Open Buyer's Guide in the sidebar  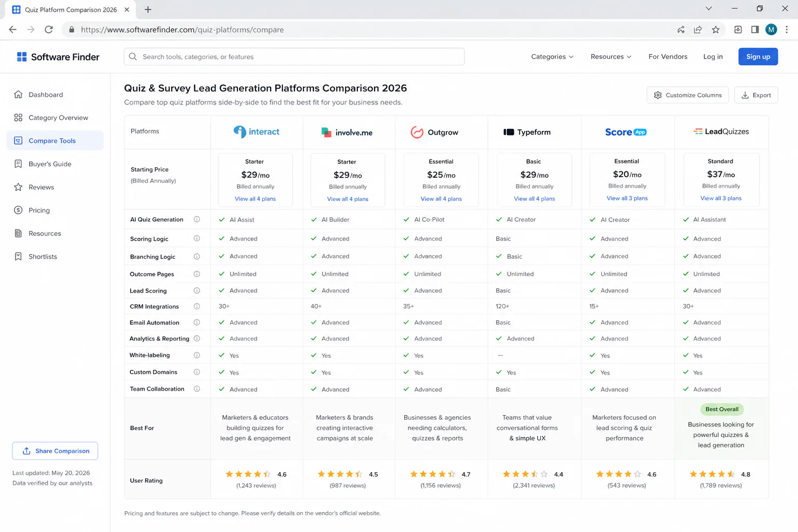click(x=55, y=164)
